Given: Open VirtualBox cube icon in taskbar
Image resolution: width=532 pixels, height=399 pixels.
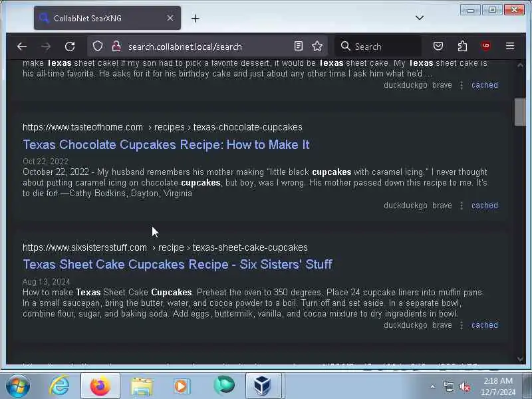Looking at the screenshot, I should tap(263, 386).
